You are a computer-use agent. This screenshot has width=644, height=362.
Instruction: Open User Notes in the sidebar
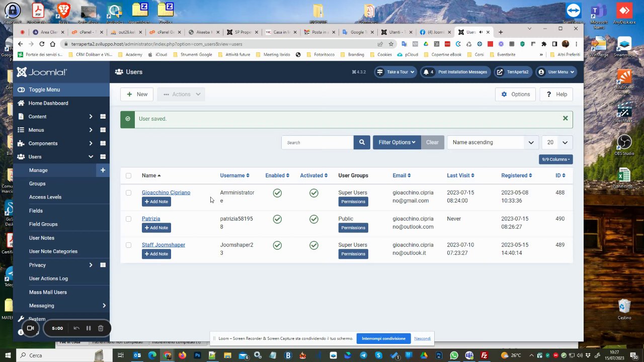pos(42,238)
